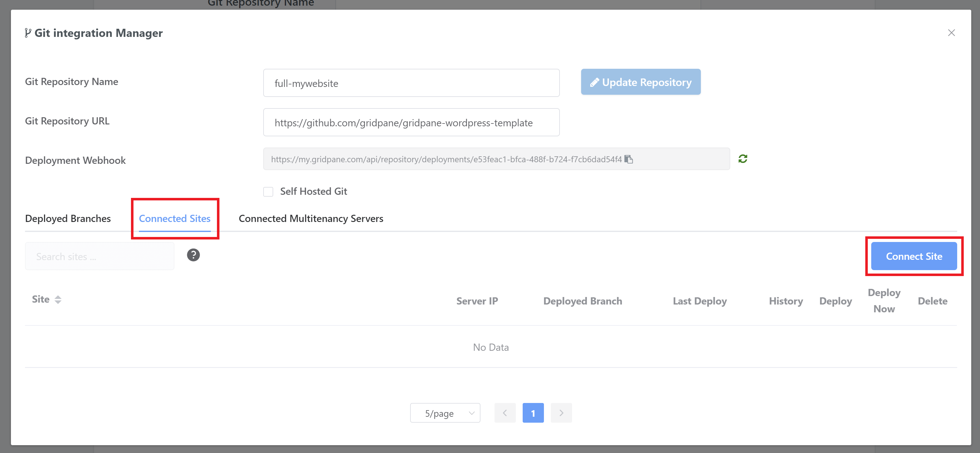Click the Search sites input box
Image resolution: width=980 pixels, height=453 pixels.
99,256
